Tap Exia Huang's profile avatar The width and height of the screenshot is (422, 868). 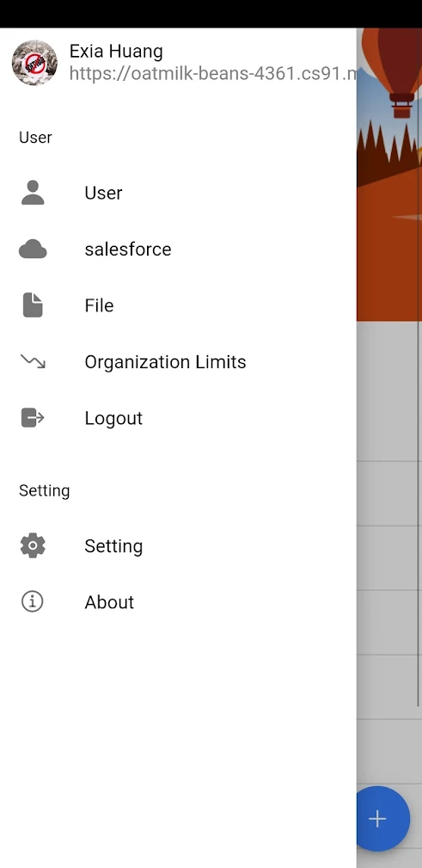[34, 63]
